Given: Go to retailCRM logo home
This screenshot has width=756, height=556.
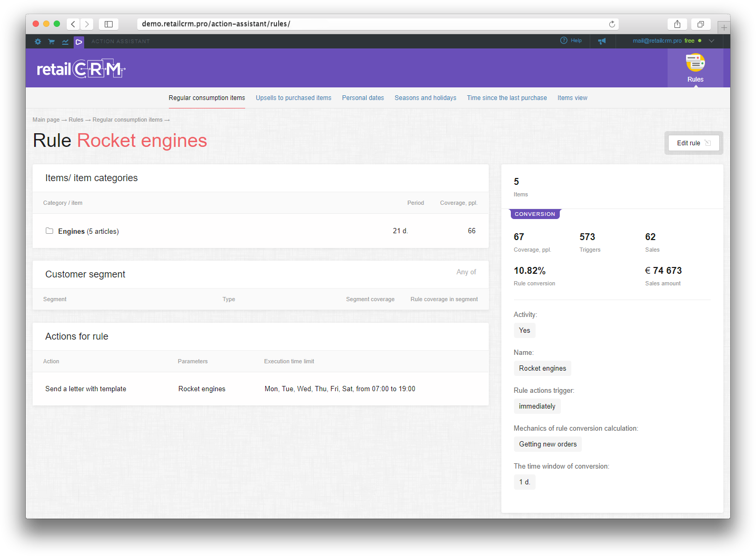Looking at the screenshot, I should pos(81,68).
